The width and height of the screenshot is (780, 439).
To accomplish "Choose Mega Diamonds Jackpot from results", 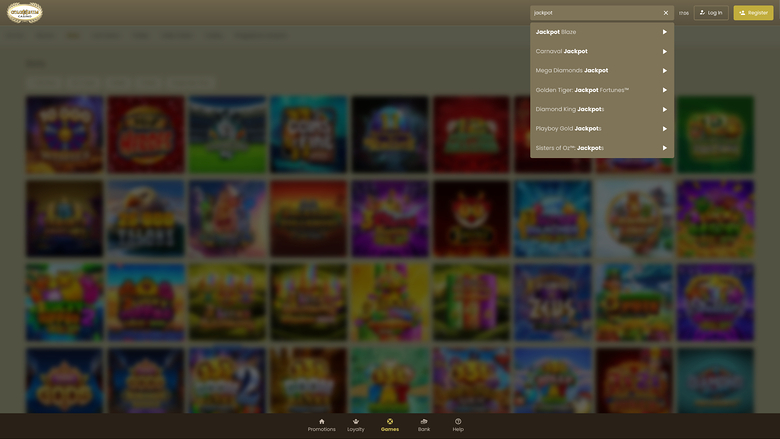I will [572, 71].
